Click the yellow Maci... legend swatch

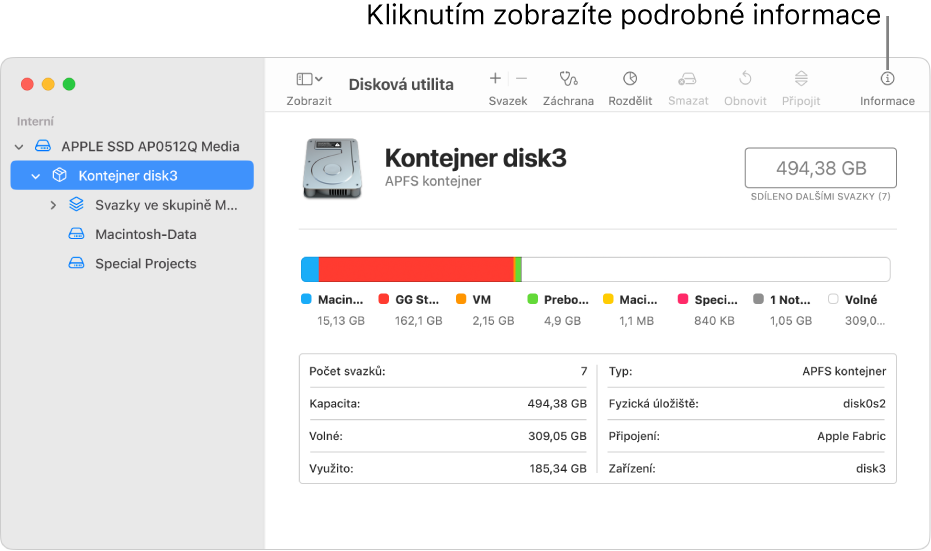608,299
